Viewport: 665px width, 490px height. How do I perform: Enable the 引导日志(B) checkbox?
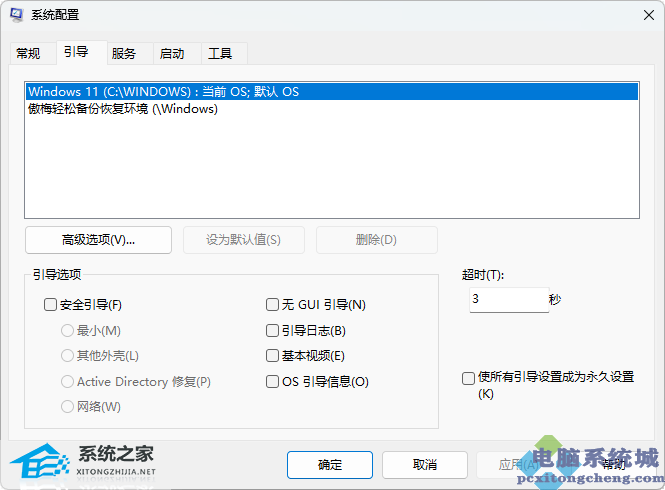(x=272, y=330)
